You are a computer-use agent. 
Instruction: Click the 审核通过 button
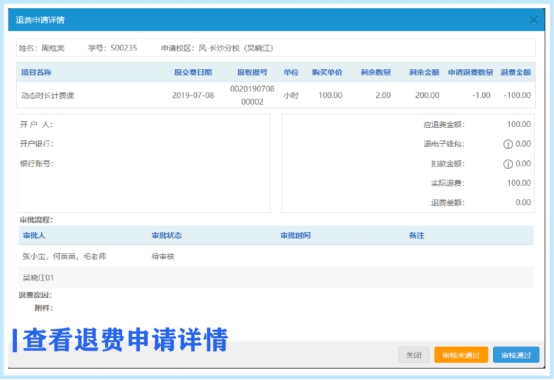(x=516, y=355)
